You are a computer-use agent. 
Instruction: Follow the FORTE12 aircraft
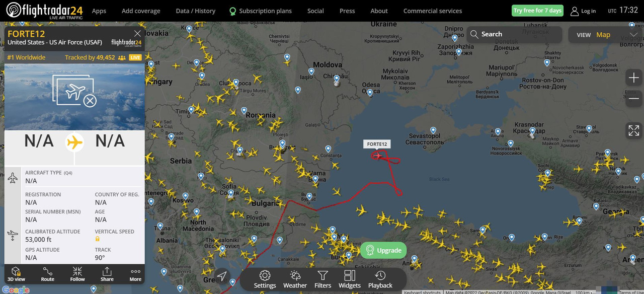(x=77, y=274)
